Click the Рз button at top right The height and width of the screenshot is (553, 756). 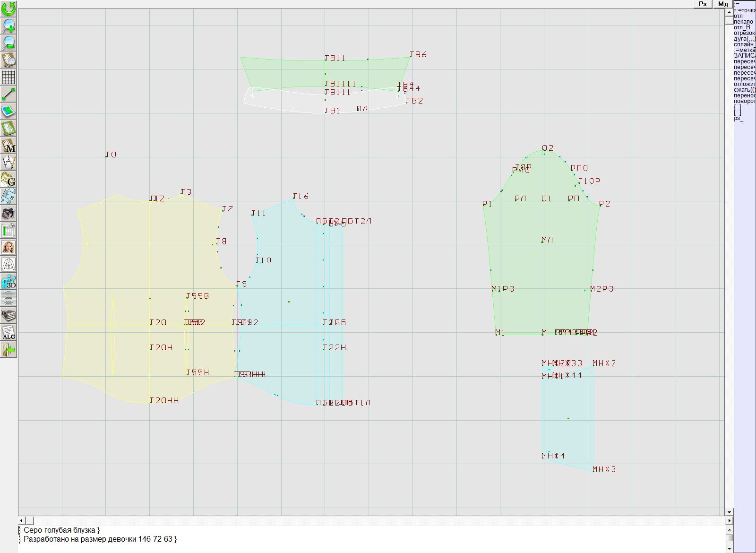pyautogui.click(x=703, y=4)
